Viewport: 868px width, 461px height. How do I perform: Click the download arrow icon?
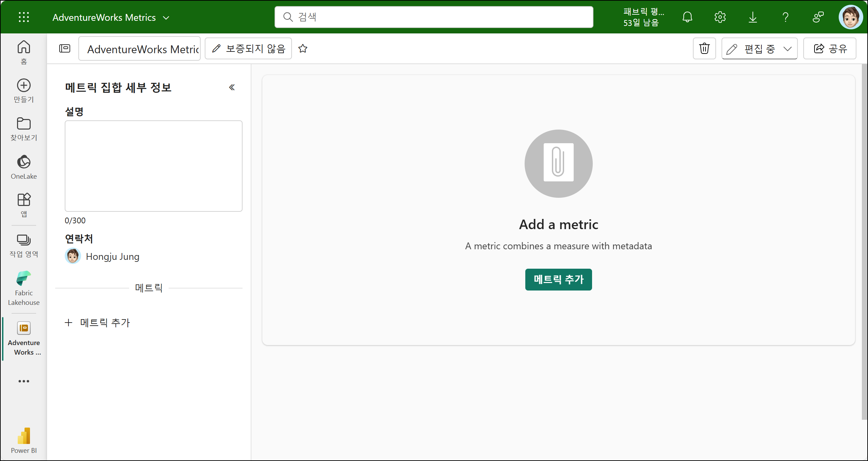tap(753, 17)
